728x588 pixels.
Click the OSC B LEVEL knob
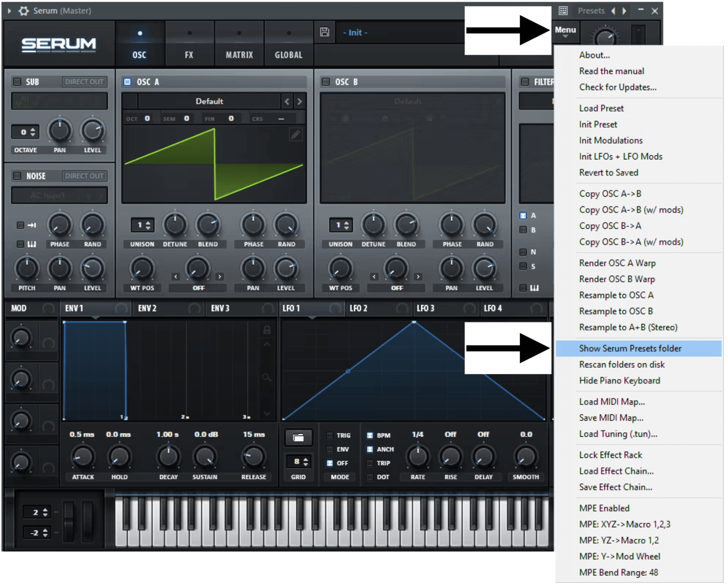[x=484, y=268]
